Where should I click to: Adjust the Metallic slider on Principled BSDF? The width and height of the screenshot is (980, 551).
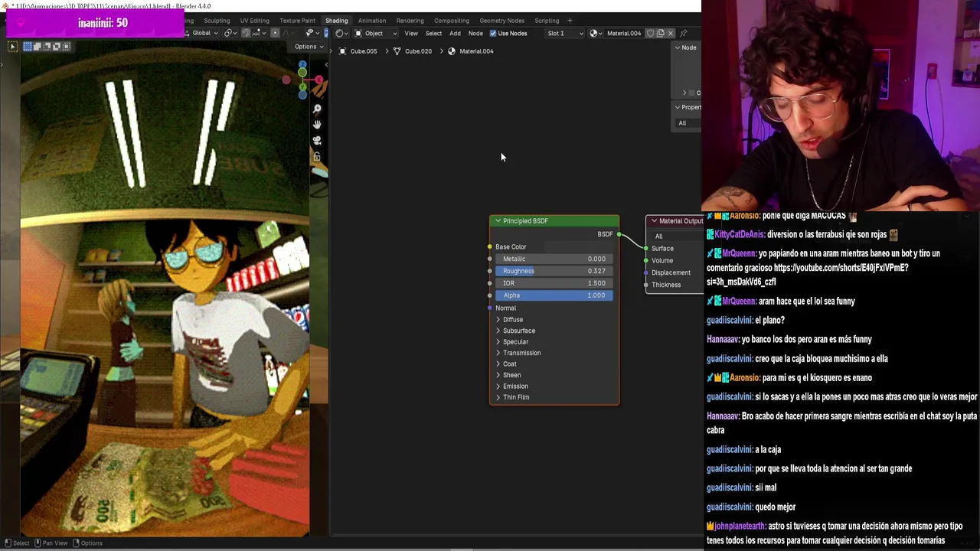[x=554, y=259]
